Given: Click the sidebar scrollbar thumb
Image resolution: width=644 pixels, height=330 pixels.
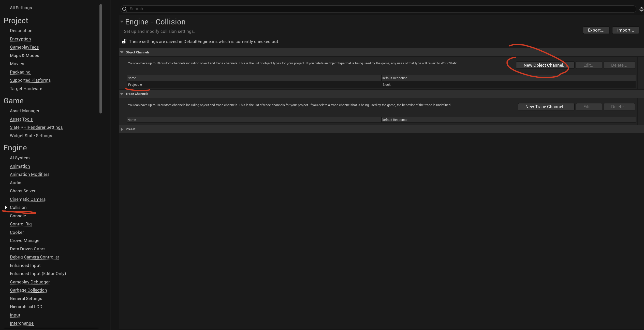Looking at the screenshot, I should (101, 59).
